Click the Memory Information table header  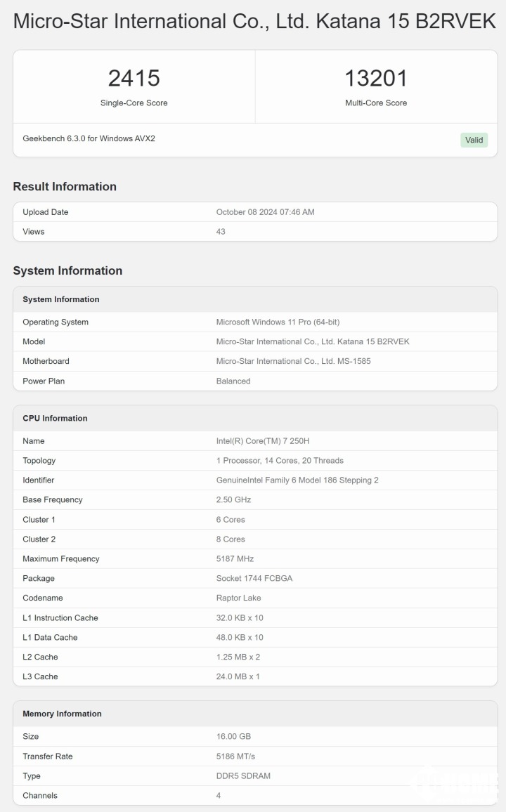[62, 714]
